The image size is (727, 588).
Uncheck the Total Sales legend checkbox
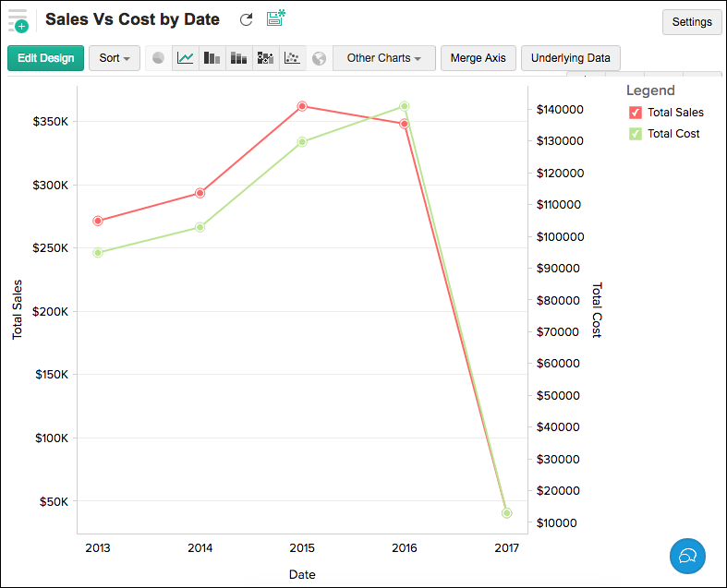point(636,113)
